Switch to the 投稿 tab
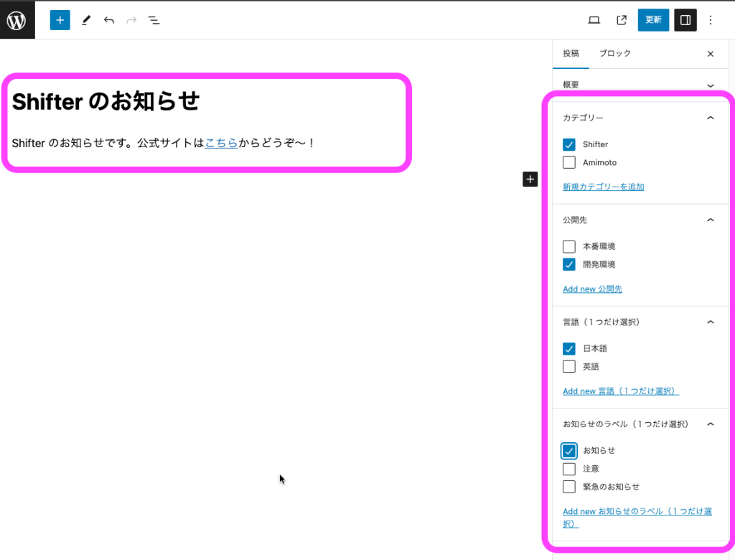This screenshot has height=560, width=735. point(571,53)
